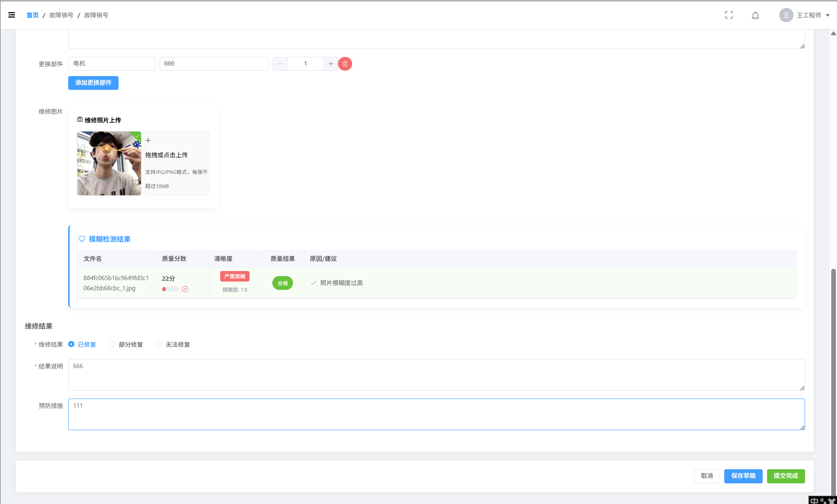Decrease part quantity with minus stepper
Image resolution: width=837 pixels, height=504 pixels.
click(280, 64)
